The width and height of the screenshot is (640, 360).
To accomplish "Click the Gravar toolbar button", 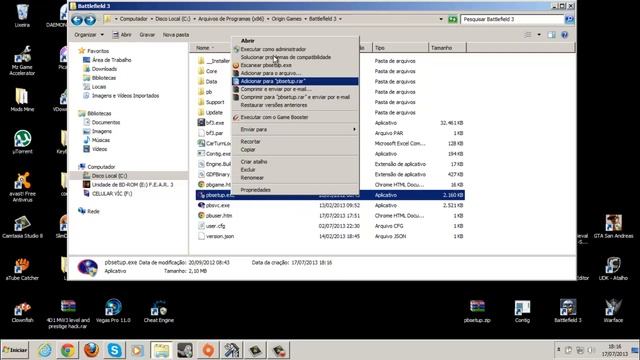I will pos(147,35).
